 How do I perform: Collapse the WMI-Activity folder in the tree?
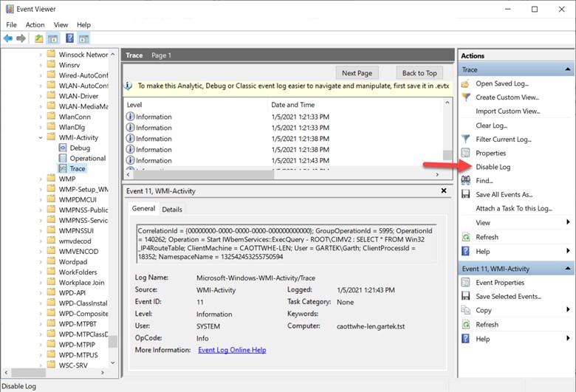(40, 137)
